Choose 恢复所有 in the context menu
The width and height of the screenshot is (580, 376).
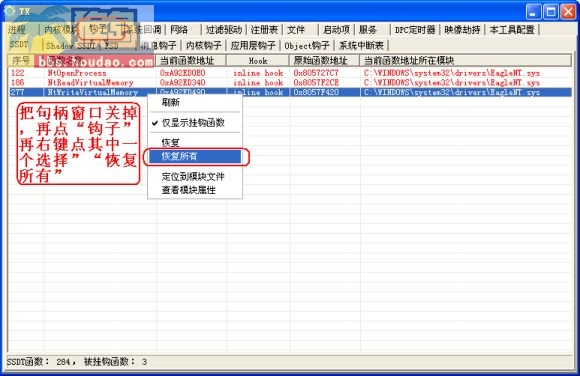[x=195, y=156]
